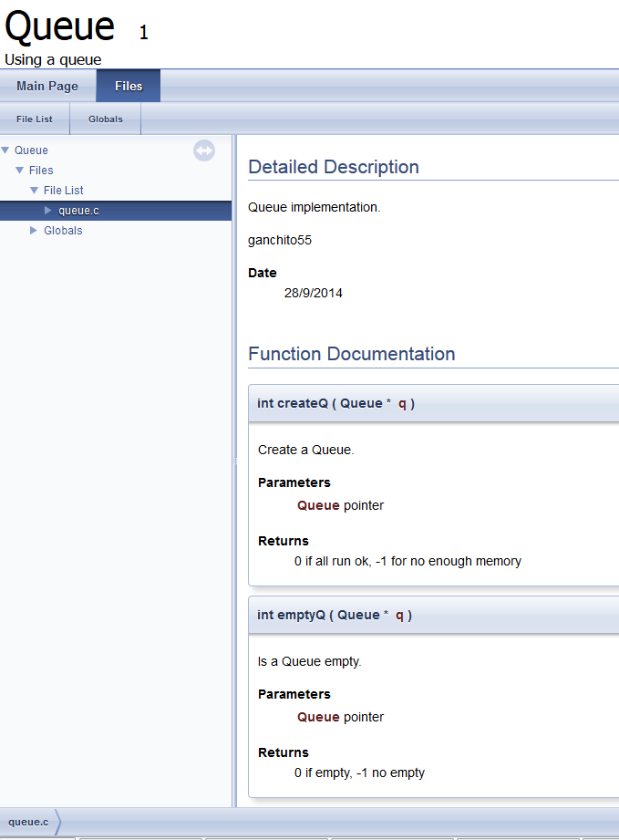Select the Files tab

tap(129, 86)
